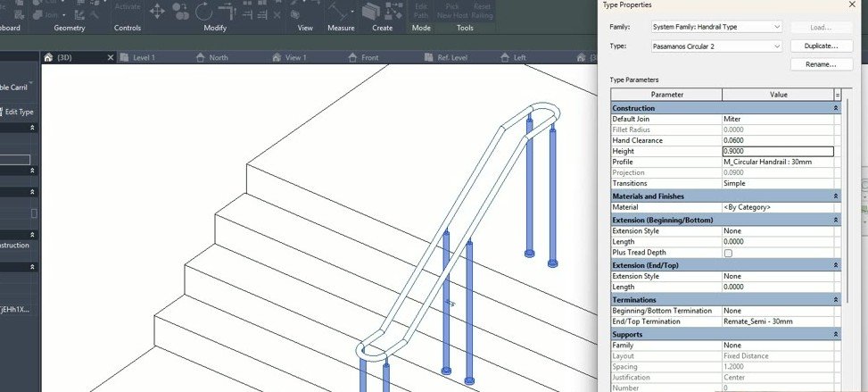Close the Type Properties dialog

[x=853, y=4]
